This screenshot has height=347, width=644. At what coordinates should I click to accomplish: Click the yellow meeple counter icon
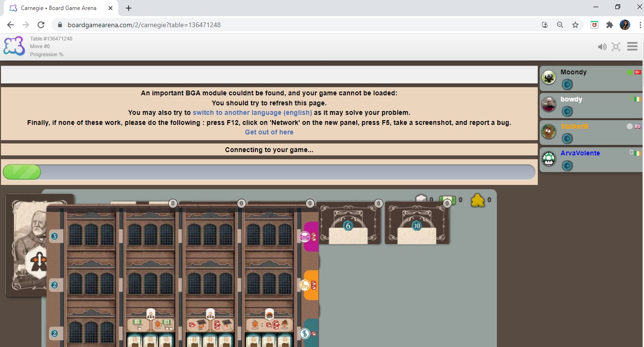(478, 200)
